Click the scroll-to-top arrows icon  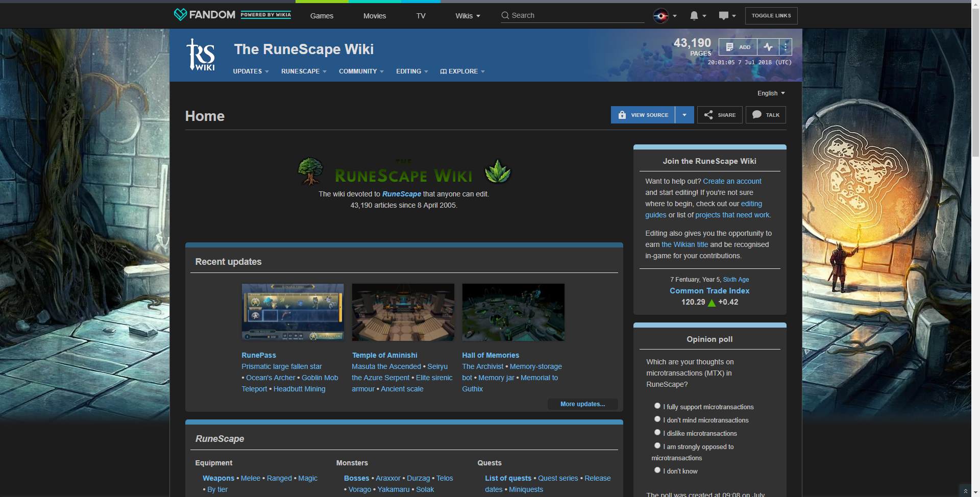pos(965,491)
